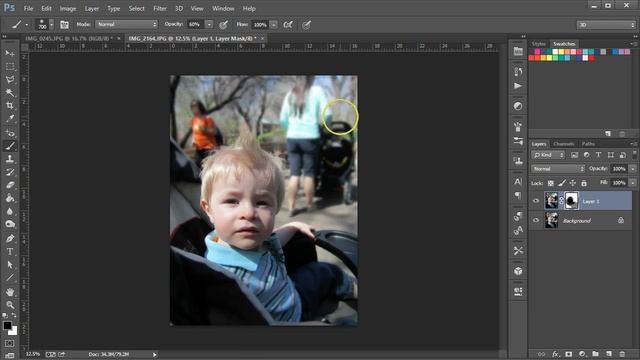Open the brush preset picker arrow
640x360 pixels.
pos(51,24)
